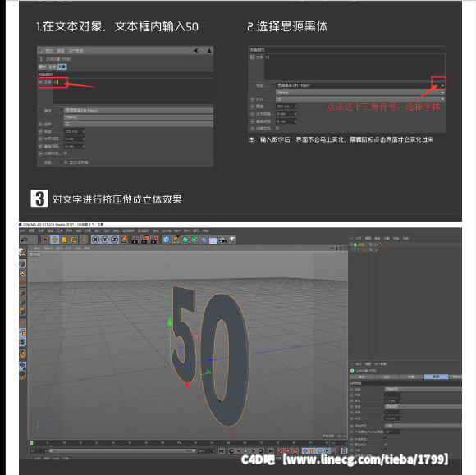476x475 pixels.
Task: Click Render to Picture Viewer icon
Action: pyautogui.click(x=144, y=240)
